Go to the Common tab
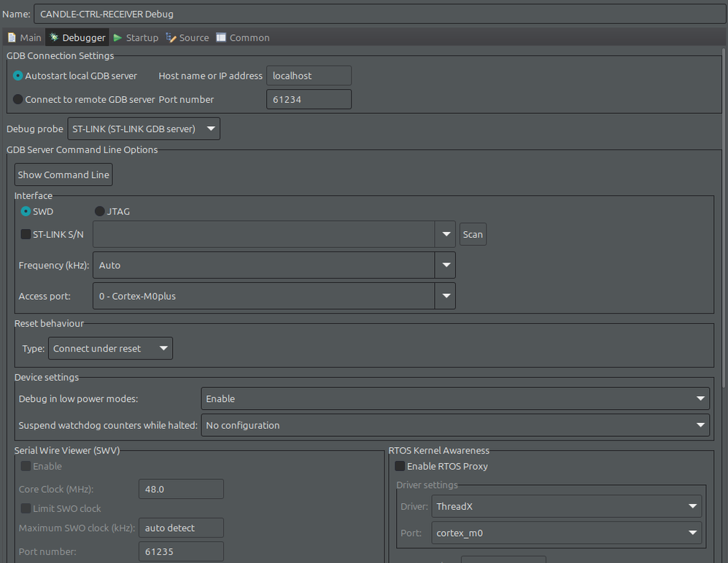The height and width of the screenshot is (563, 728). [242, 38]
